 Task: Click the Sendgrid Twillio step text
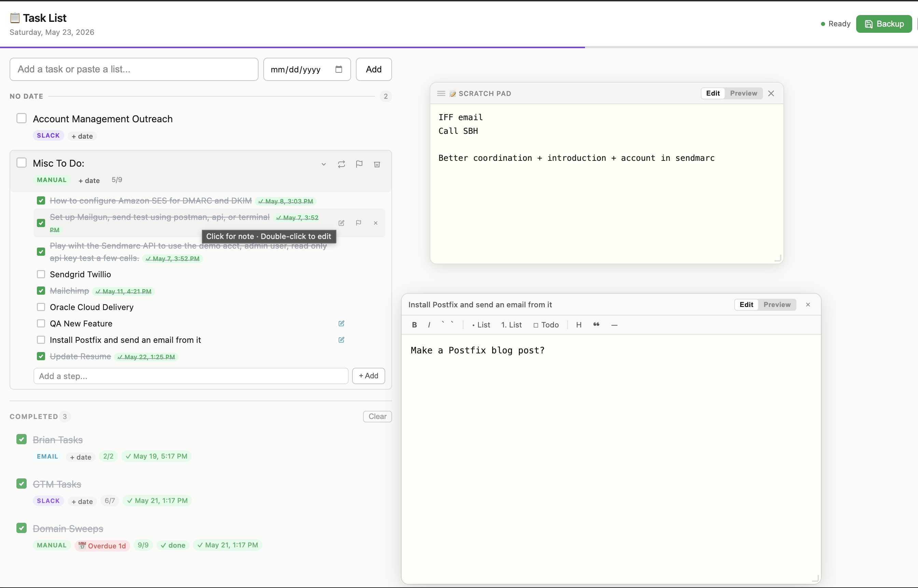80,275
